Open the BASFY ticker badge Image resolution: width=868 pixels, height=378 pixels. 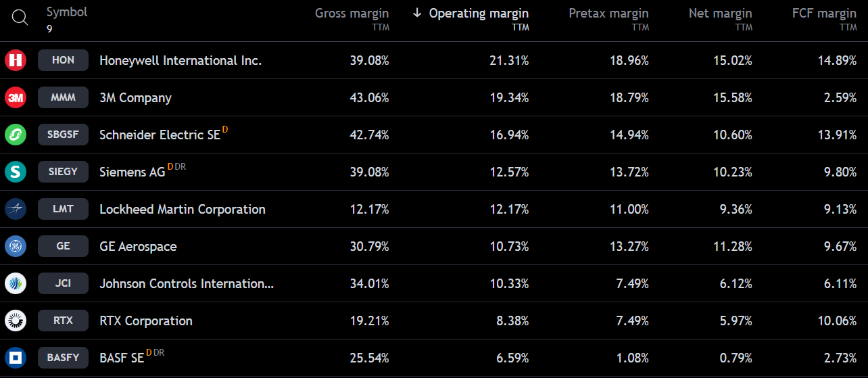click(x=63, y=358)
